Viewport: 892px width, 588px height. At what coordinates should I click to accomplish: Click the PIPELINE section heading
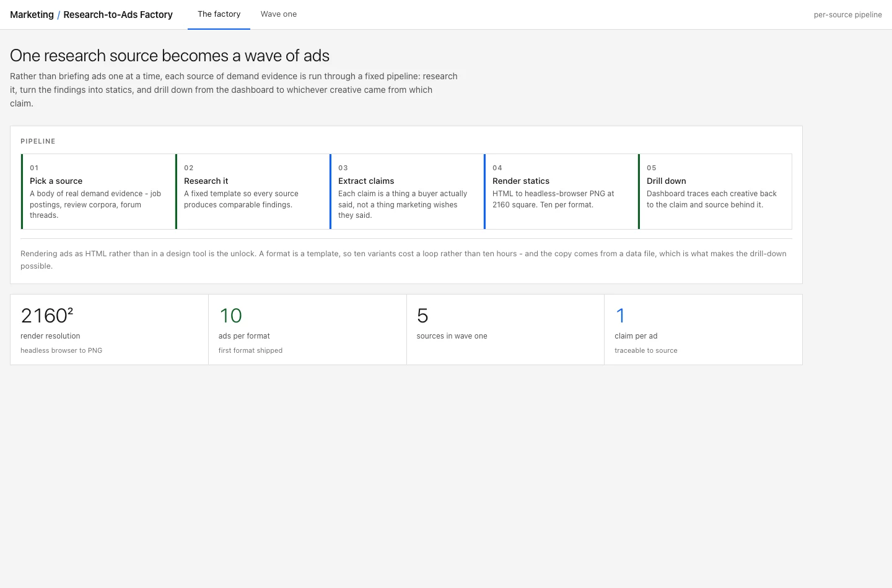(38, 141)
